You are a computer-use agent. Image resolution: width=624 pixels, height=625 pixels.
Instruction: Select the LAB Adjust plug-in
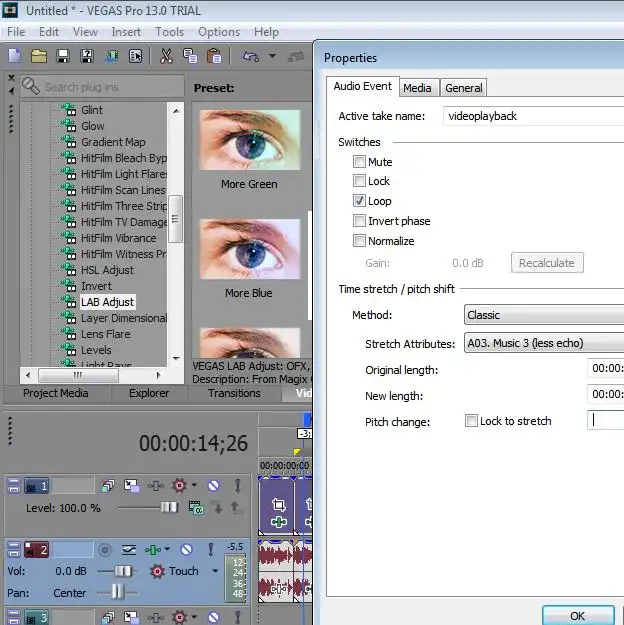(107, 302)
